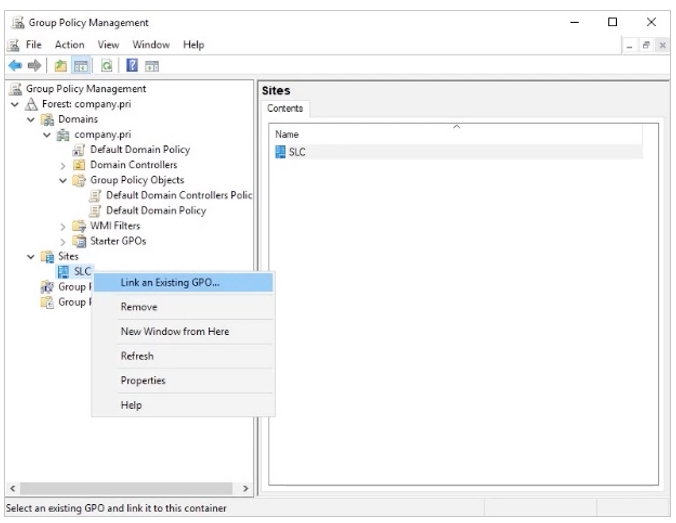Switch to the Contents tab
The height and width of the screenshot is (523, 676).
(287, 108)
